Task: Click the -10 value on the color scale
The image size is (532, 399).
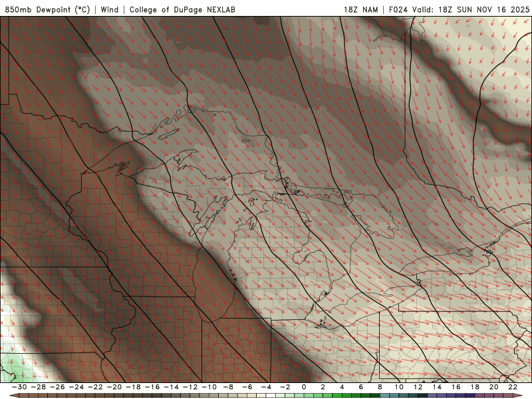Action: [209, 387]
